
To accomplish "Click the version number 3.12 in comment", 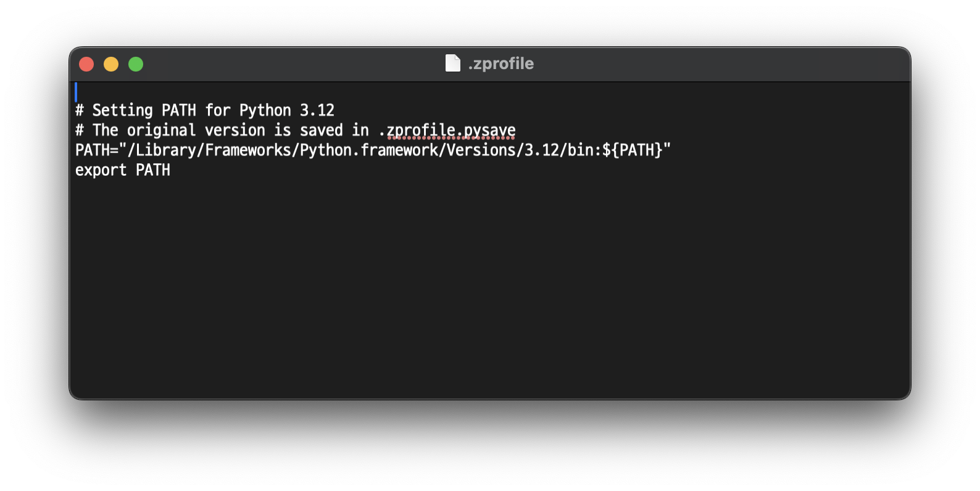I will [x=317, y=110].
